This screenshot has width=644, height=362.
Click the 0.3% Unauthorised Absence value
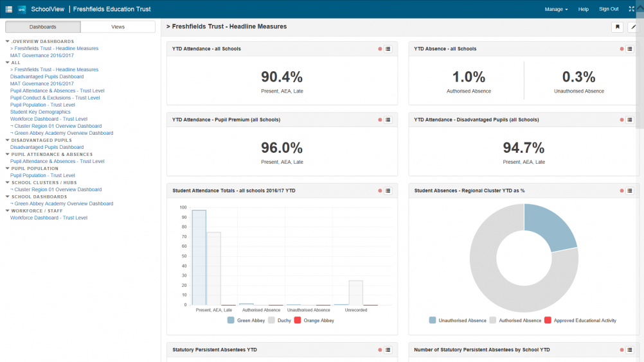[x=578, y=76]
